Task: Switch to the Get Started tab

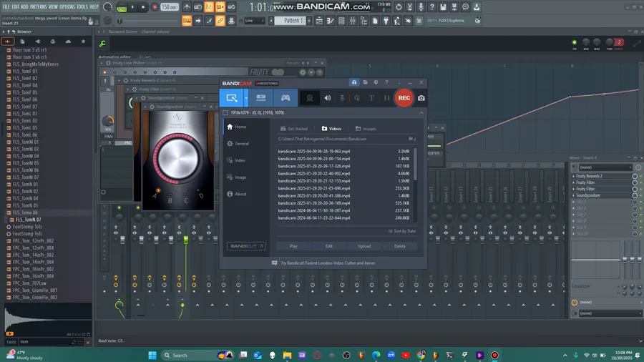Action: [294, 129]
